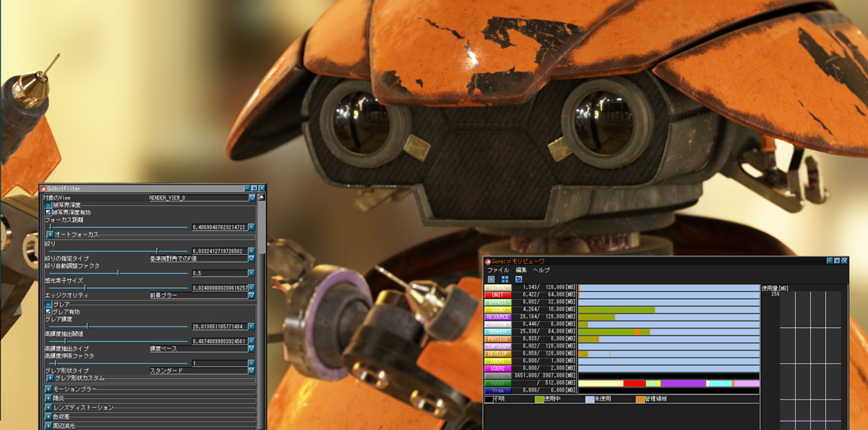Click the small button beside フォーカス距離 value
868x430 pixels.
(x=251, y=227)
